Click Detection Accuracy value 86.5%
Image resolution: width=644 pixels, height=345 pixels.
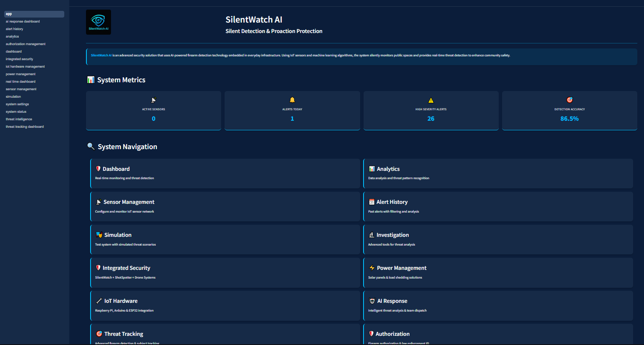click(x=569, y=119)
